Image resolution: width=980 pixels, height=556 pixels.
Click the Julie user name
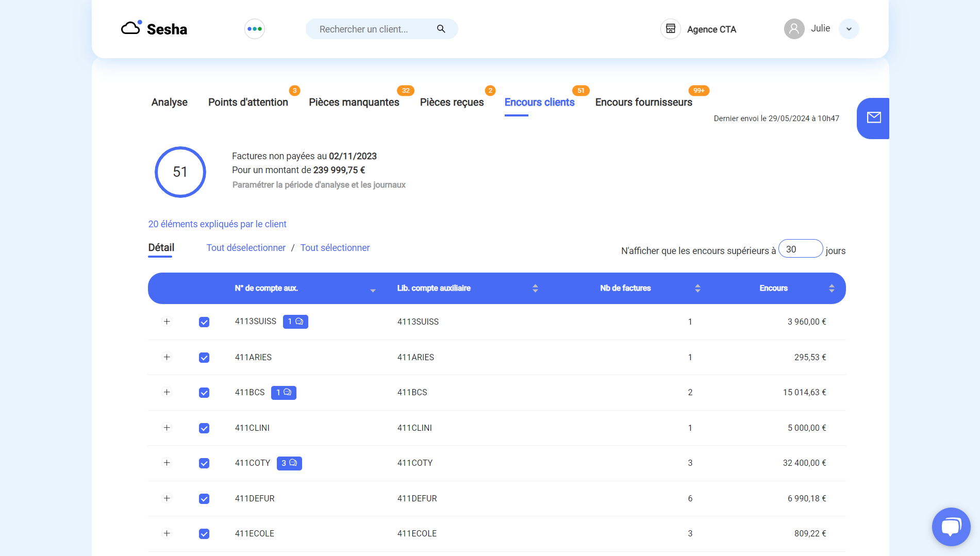[820, 28]
